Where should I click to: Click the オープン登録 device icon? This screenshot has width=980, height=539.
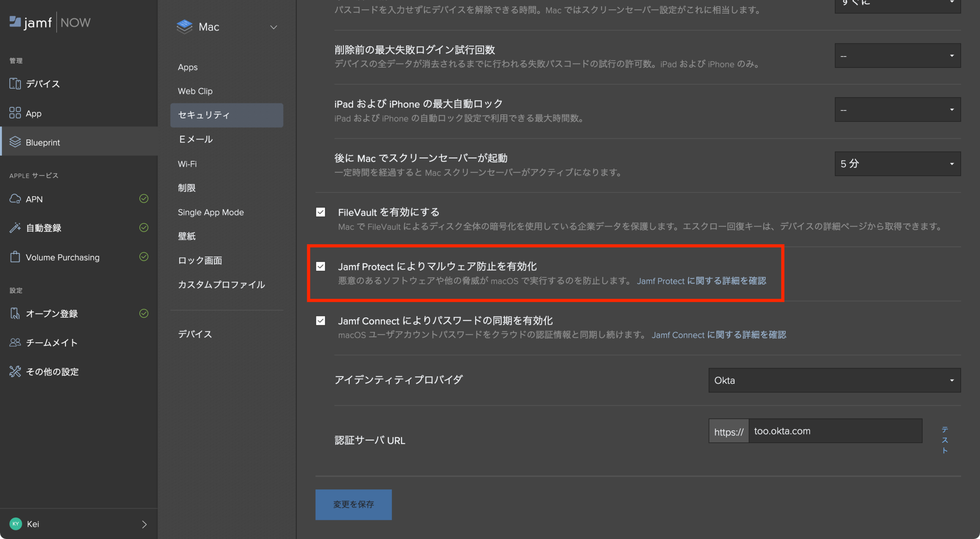[15, 314]
